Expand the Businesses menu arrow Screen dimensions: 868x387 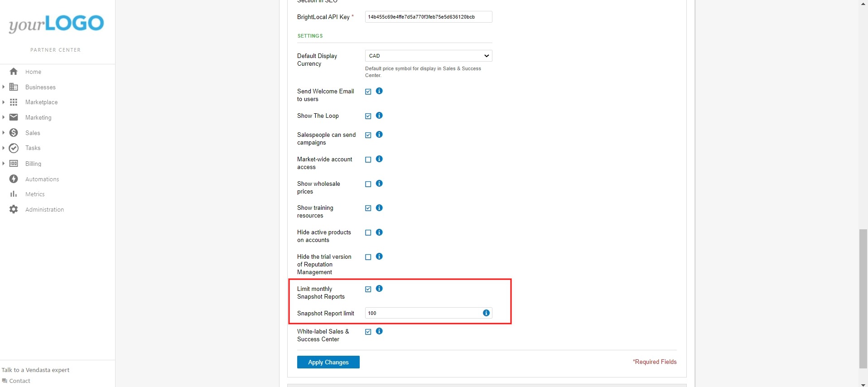[x=3, y=87]
